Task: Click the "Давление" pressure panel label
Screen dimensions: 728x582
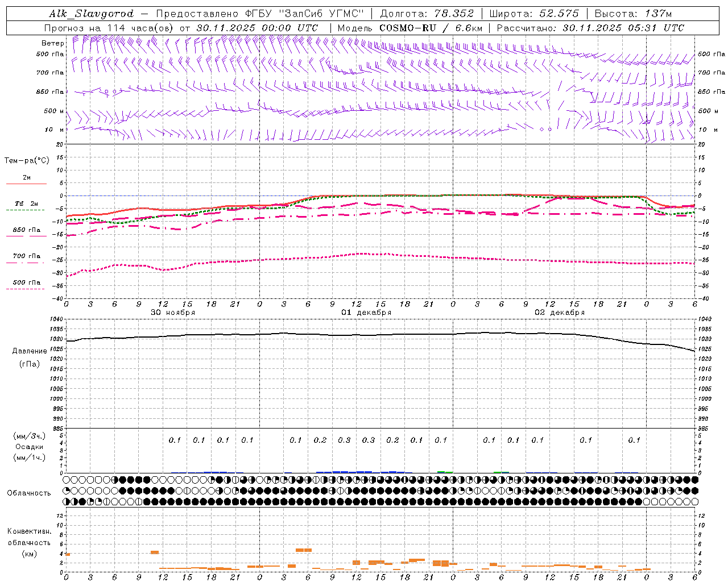Action: [30, 351]
